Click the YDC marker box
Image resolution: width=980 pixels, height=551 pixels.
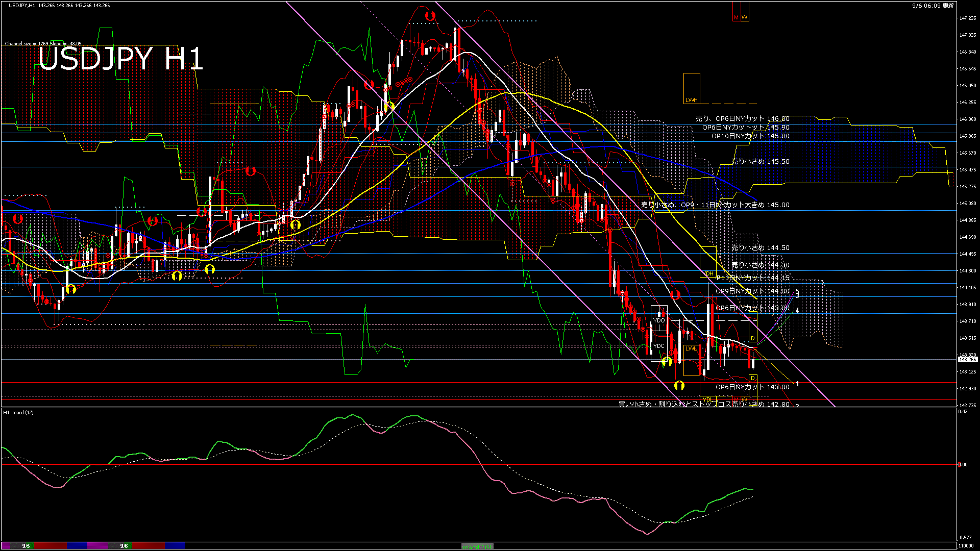click(x=659, y=346)
